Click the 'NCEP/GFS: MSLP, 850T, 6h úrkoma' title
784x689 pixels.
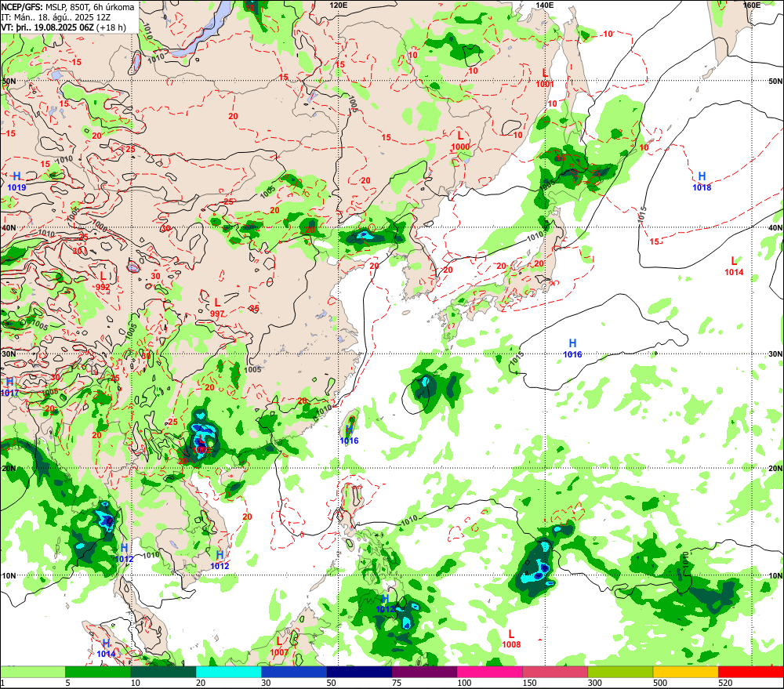pyautogui.click(x=67, y=7)
